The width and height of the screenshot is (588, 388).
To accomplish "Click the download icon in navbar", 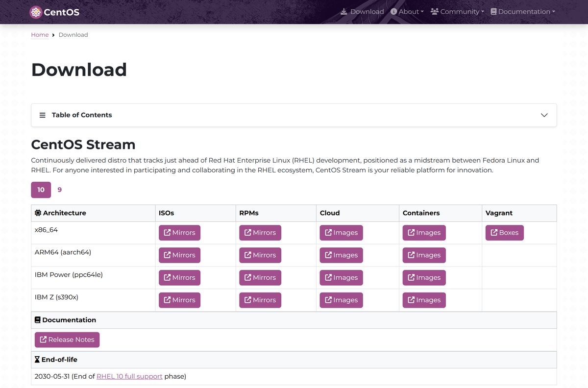I will pyautogui.click(x=344, y=12).
